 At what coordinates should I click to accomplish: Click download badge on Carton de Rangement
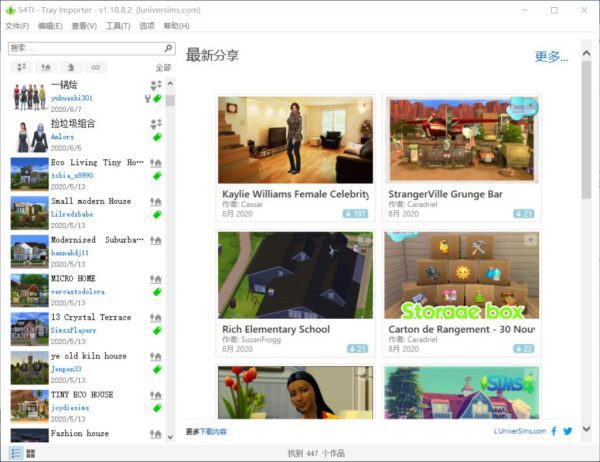(524, 349)
